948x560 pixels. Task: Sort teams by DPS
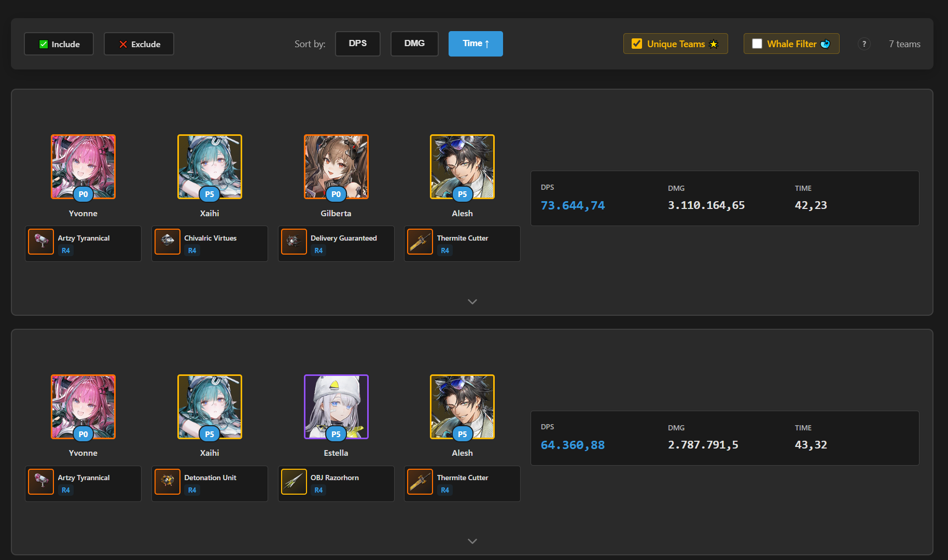point(358,44)
